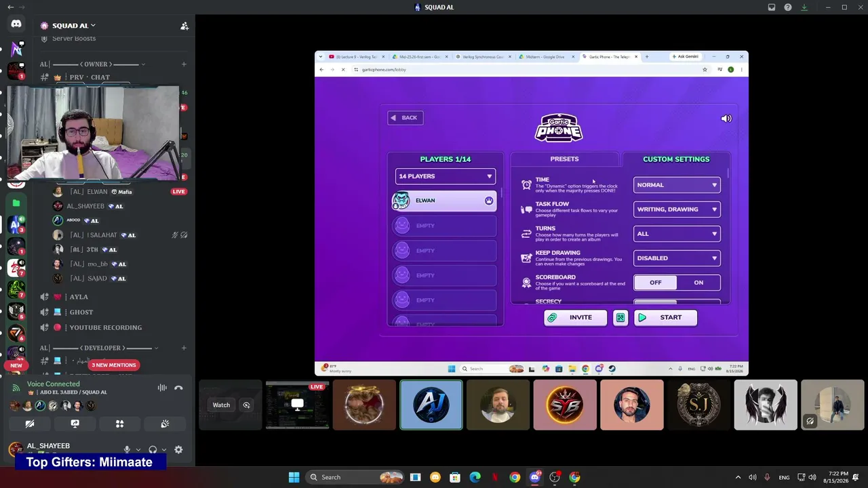The height and width of the screenshot is (488, 868).
Task: Select ELWAN player row in lobby
Action: [444, 201]
